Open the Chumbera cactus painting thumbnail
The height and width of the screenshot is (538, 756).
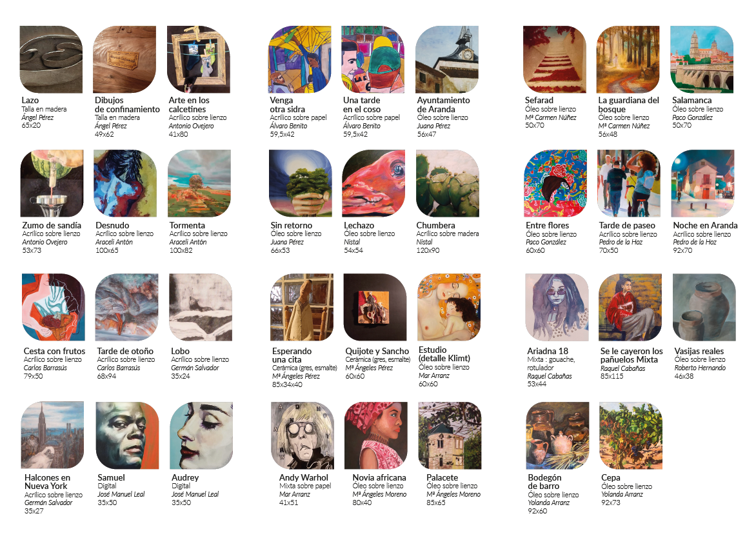coord(448,183)
